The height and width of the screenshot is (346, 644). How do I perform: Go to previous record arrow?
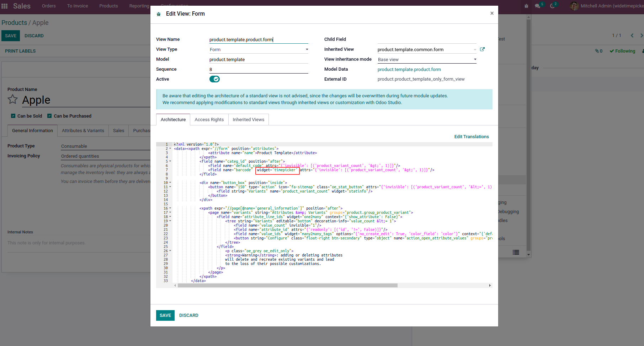[632, 36]
